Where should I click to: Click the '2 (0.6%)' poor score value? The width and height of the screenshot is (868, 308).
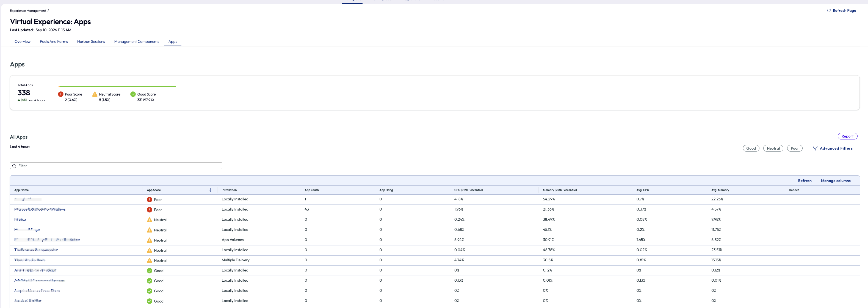71,100
